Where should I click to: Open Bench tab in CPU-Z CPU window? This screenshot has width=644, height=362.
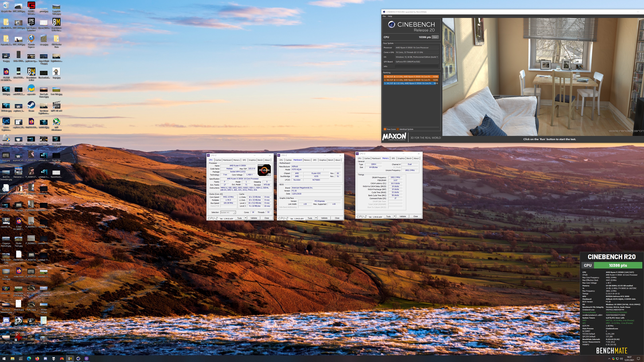[260, 160]
